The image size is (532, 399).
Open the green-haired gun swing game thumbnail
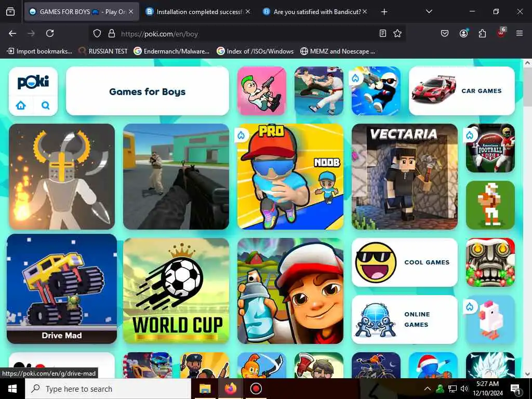click(x=262, y=91)
